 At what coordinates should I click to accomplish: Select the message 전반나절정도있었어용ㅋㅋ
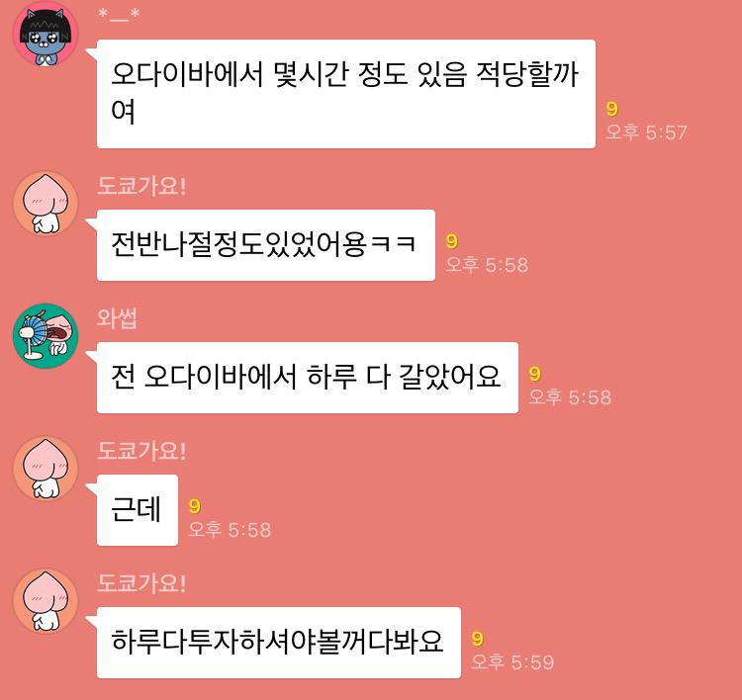pyautogui.click(x=266, y=245)
